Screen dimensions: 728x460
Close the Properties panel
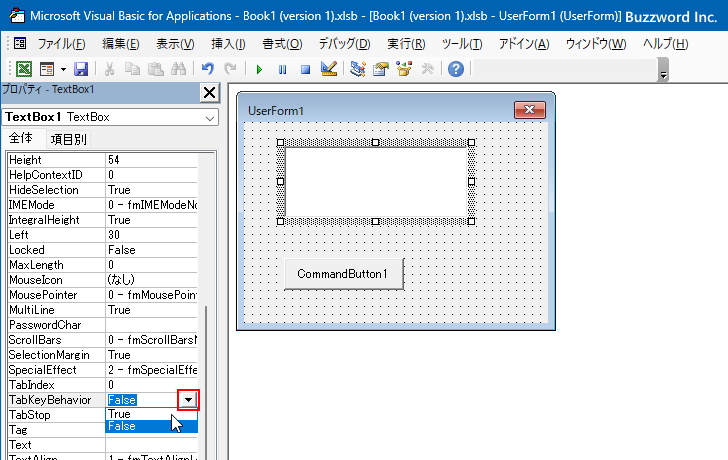click(209, 92)
